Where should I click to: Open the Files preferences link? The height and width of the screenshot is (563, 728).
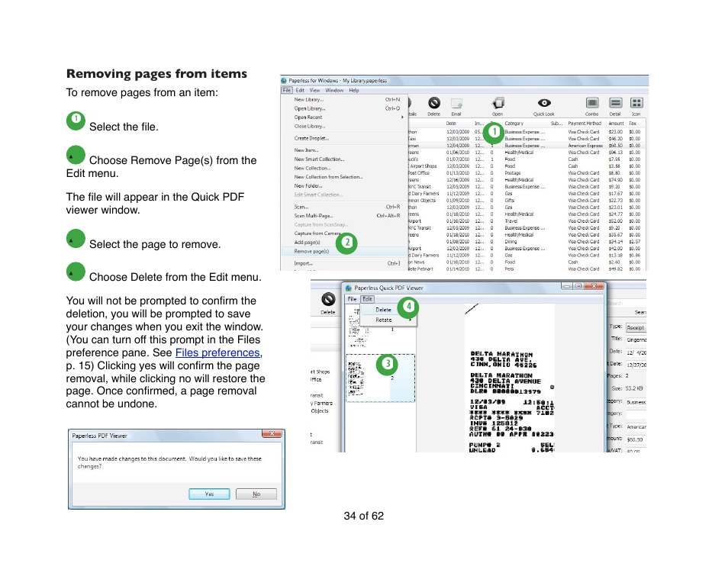point(217,352)
